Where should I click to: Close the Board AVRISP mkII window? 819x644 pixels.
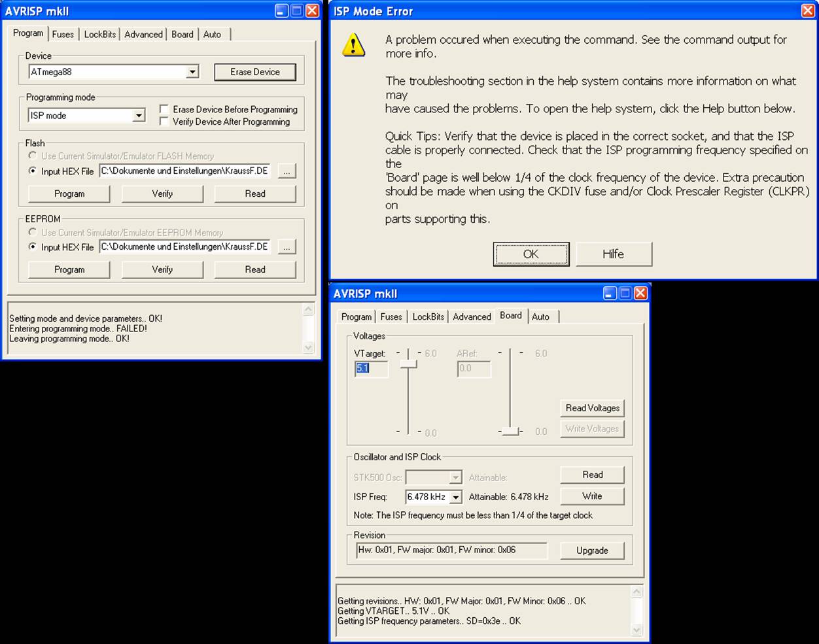pos(641,293)
